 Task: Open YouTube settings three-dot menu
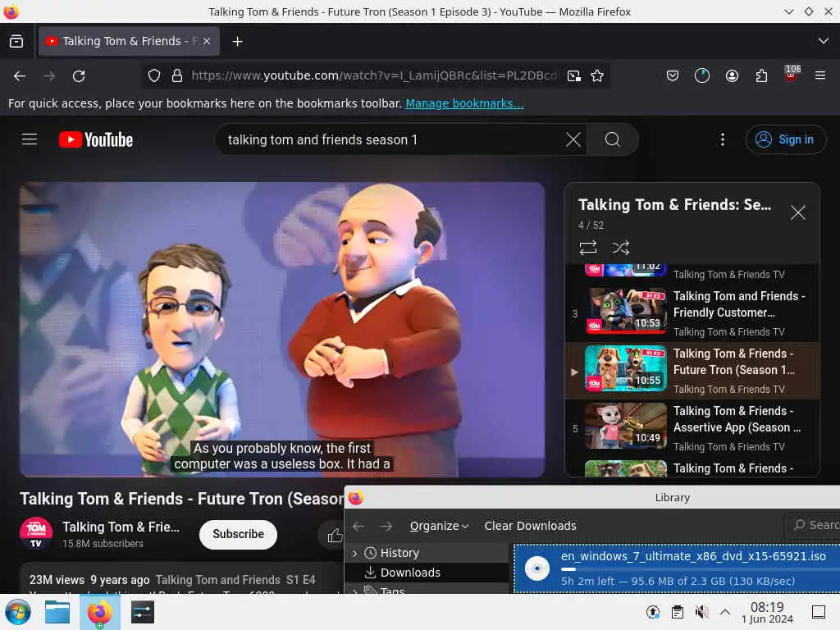722,139
